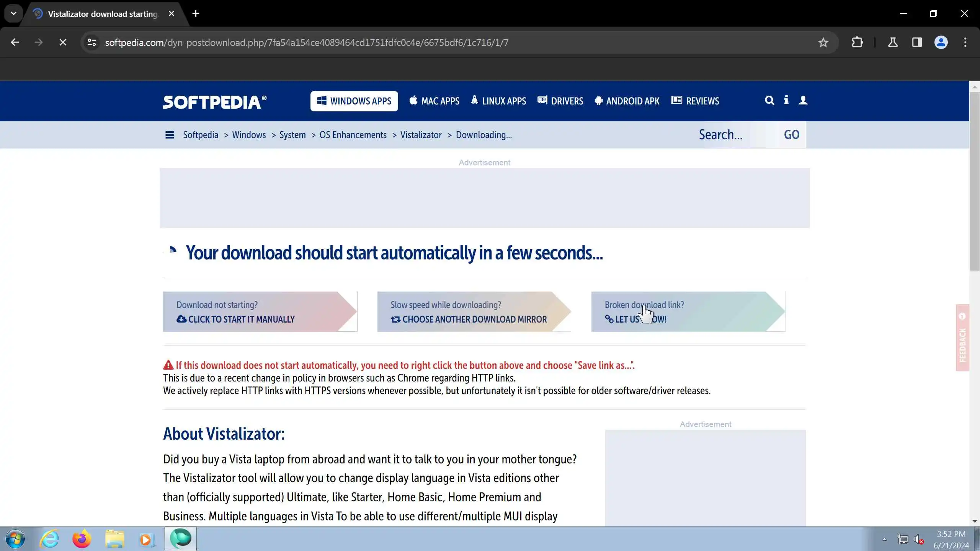Show hidden system tray icons arrow
The image size is (980, 551).
pos(884,540)
